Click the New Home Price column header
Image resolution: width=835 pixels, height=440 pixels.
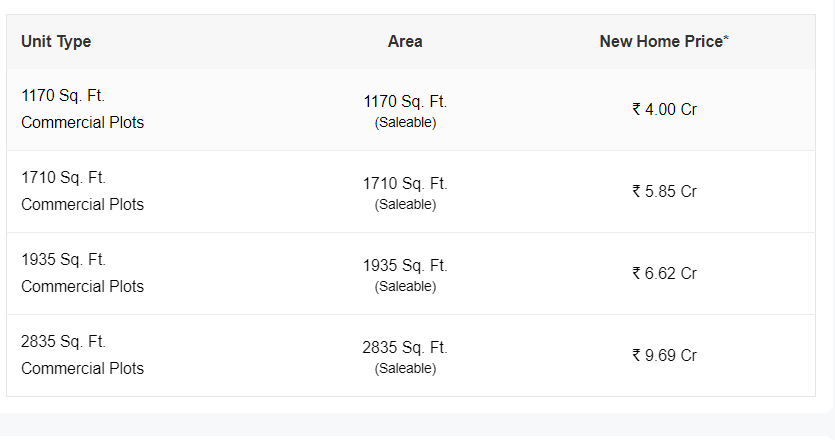click(x=664, y=42)
